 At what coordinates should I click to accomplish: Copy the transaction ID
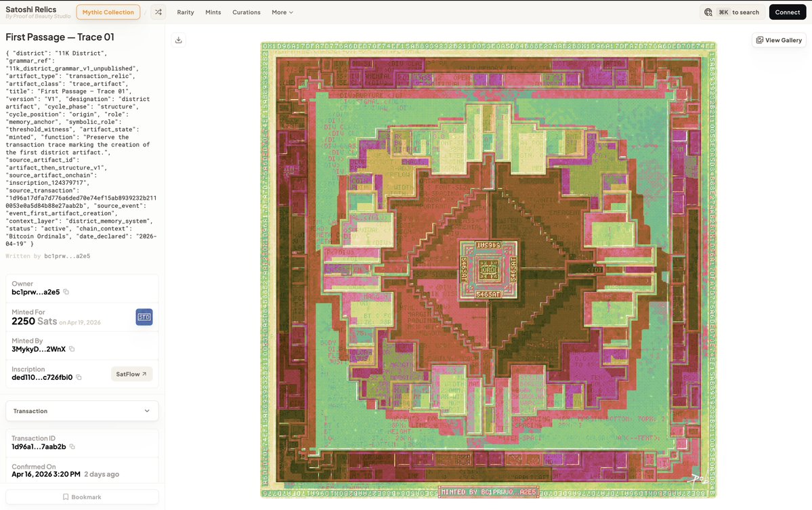point(72,447)
